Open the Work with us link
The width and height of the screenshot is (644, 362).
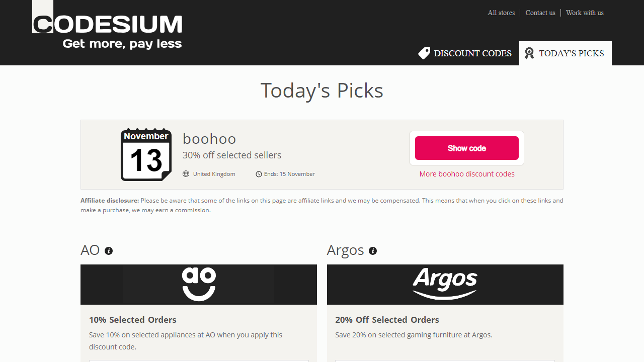tap(585, 13)
